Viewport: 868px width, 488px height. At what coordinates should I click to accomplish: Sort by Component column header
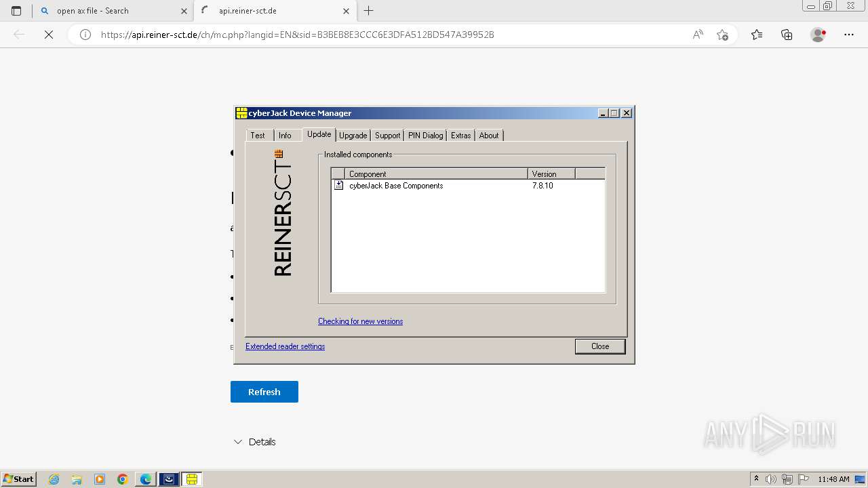pos(436,174)
